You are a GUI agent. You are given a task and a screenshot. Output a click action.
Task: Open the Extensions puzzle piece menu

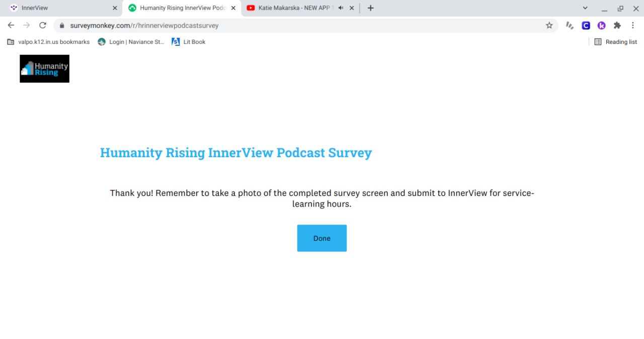tap(617, 25)
